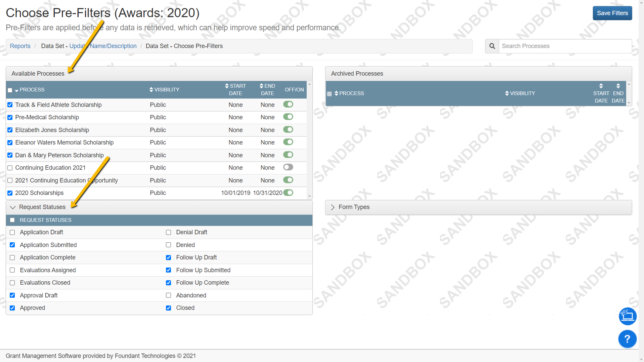Image resolution: width=644 pixels, height=362 pixels.
Task: Expand the Form Types section
Action: click(x=333, y=207)
